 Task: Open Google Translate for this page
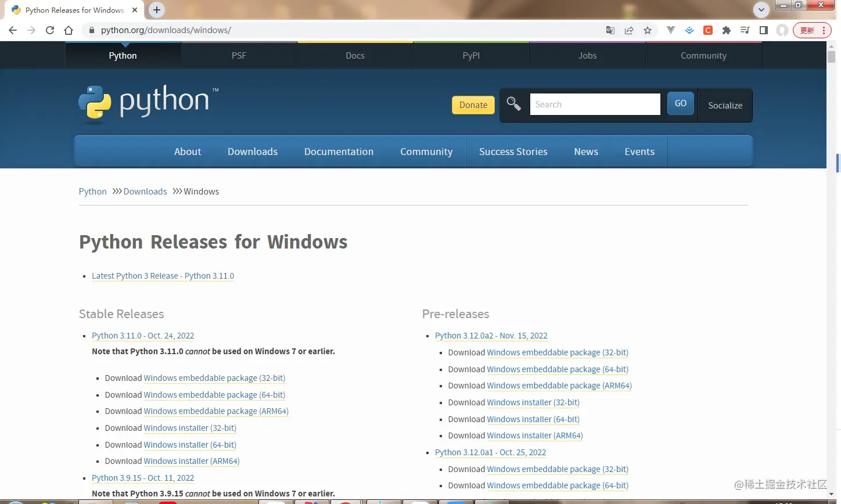610,30
